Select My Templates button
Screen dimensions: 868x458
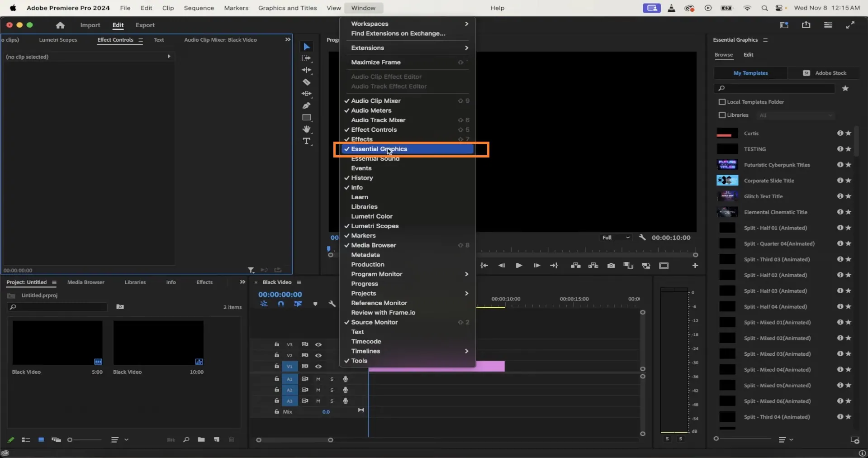tap(750, 73)
